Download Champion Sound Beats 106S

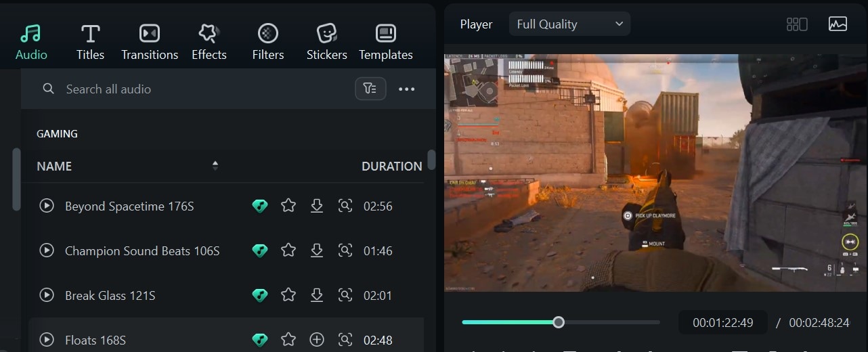coord(317,250)
